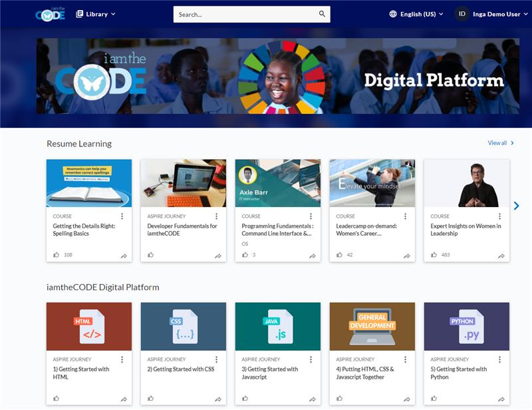Click the search magnifier icon

pyautogui.click(x=322, y=14)
